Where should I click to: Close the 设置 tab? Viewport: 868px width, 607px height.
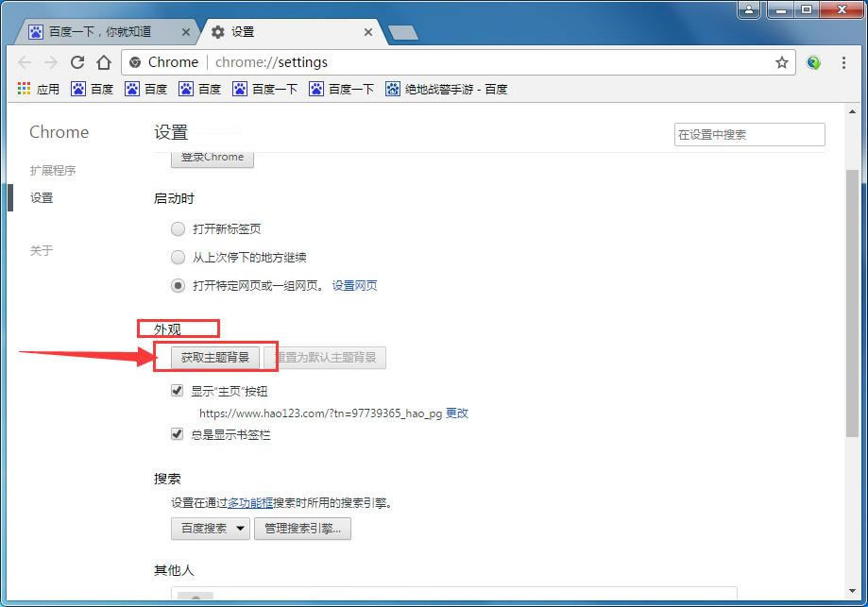(368, 32)
